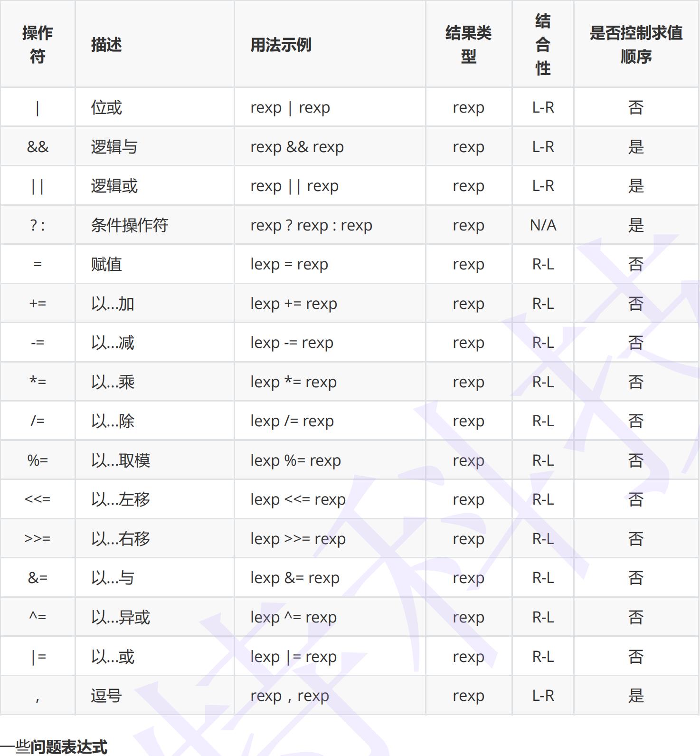700x756 pixels.
Task: Click the 结果类型 column header
Action: [468, 45]
